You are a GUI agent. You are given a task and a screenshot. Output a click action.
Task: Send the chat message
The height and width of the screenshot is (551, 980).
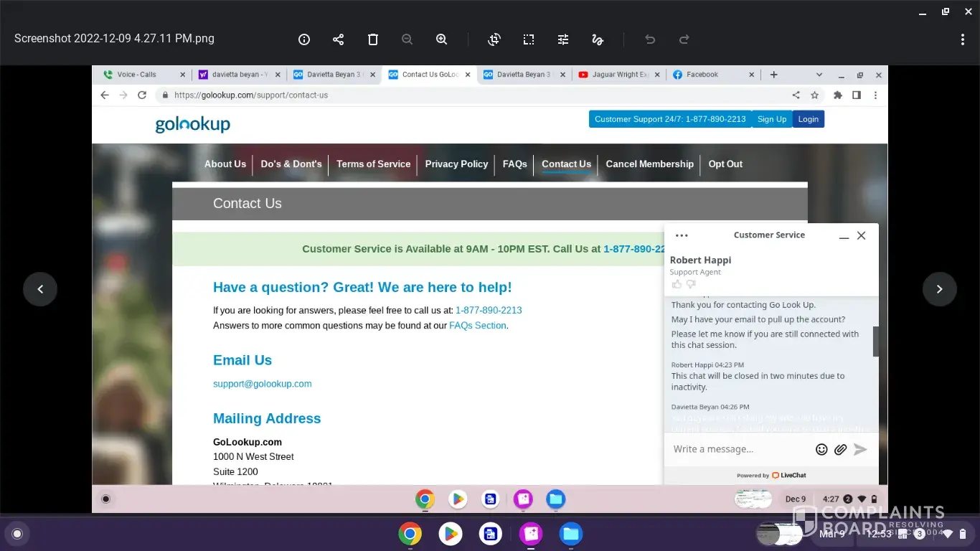[860, 449]
